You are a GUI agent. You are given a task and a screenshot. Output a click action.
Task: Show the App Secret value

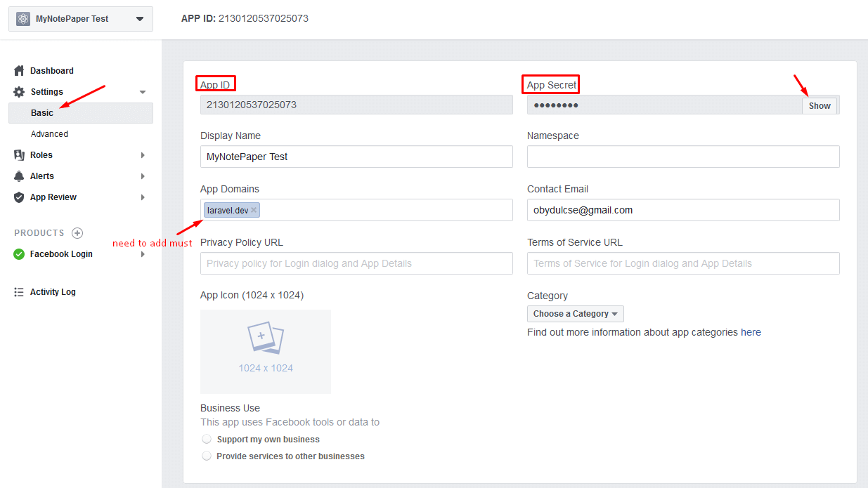pyautogui.click(x=820, y=105)
